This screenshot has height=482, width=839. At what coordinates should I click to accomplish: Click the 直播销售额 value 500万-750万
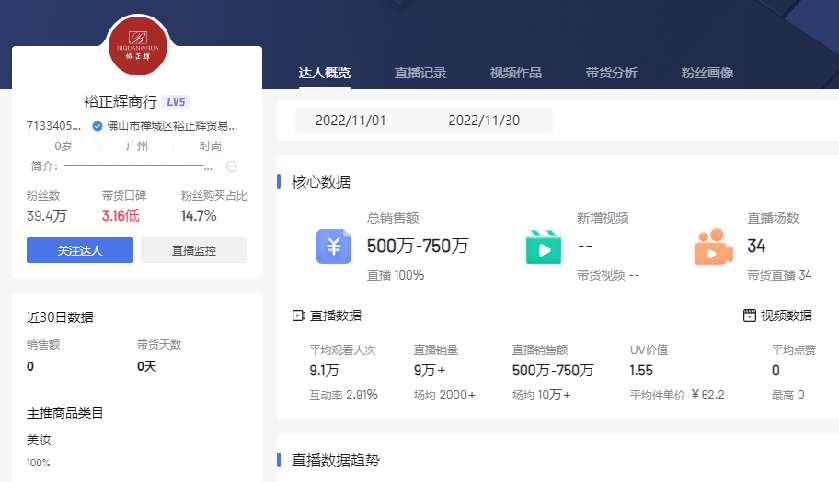click(552, 370)
